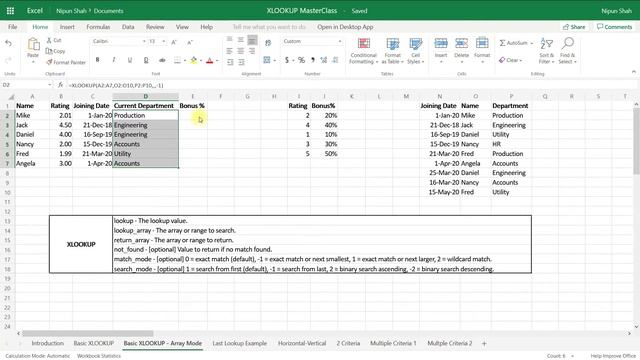Viewport: 640px width, 360px height.
Task: Click the Insert cells icon
Action: pos(441,43)
